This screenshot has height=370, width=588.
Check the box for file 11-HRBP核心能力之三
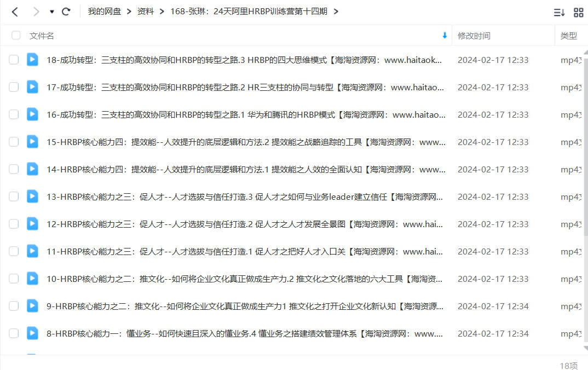(x=14, y=252)
